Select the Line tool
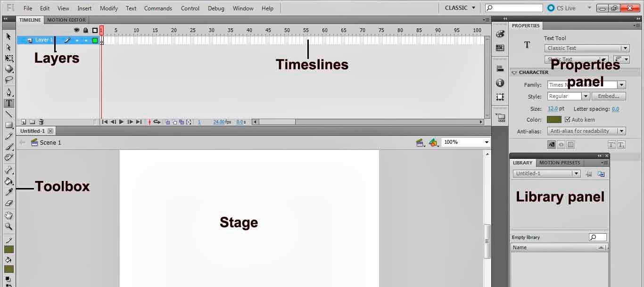This screenshot has width=644, height=287. pos(8,114)
